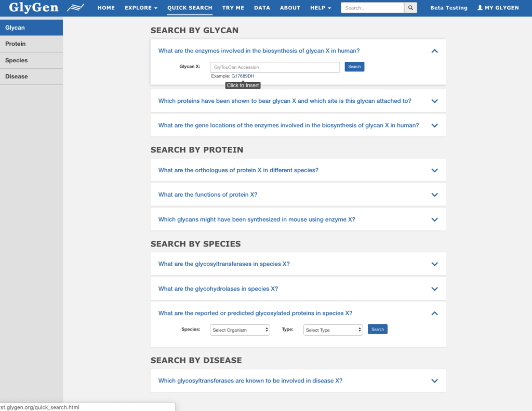Image resolution: width=532 pixels, height=411 pixels.
Task: Click the GlyTouCan Accession input field
Action: pos(275,67)
